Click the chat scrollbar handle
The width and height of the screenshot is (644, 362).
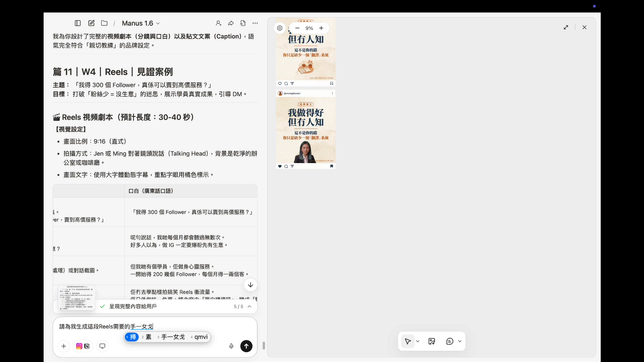(x=264, y=346)
